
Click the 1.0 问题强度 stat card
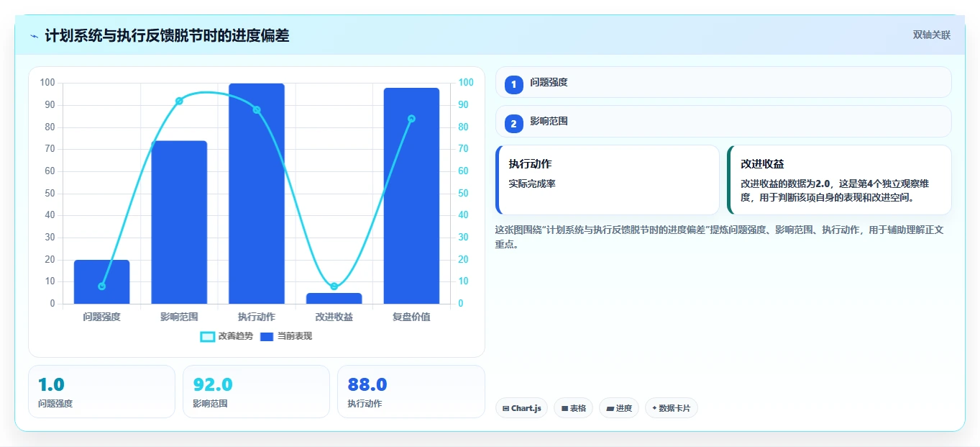[x=101, y=392]
